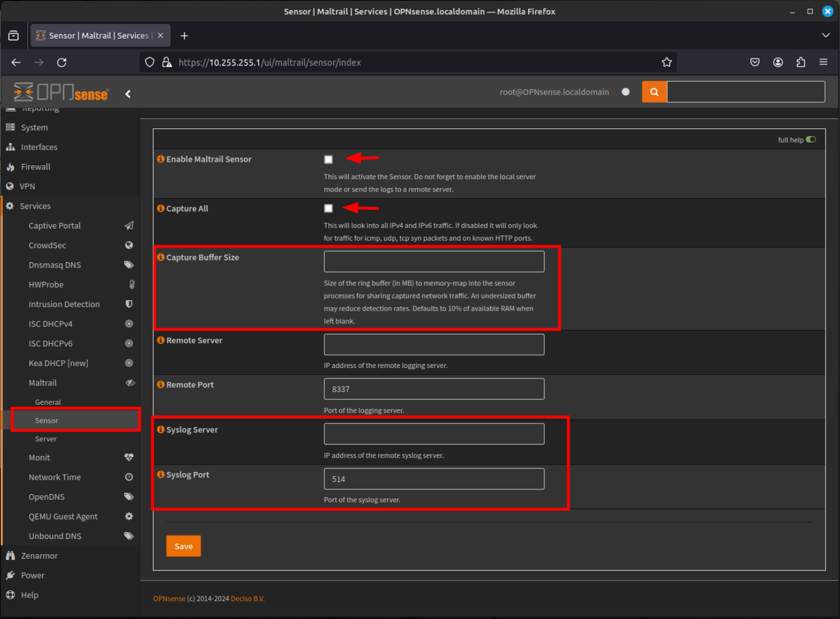Open the Capture Buffer Size info icon
This screenshot has width=840, height=619.
161,257
